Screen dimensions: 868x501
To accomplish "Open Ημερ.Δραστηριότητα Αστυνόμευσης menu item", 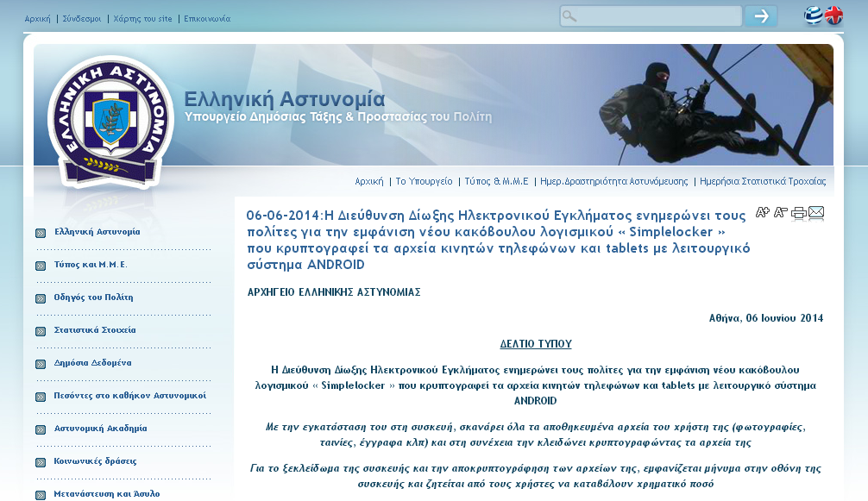I will (614, 181).
